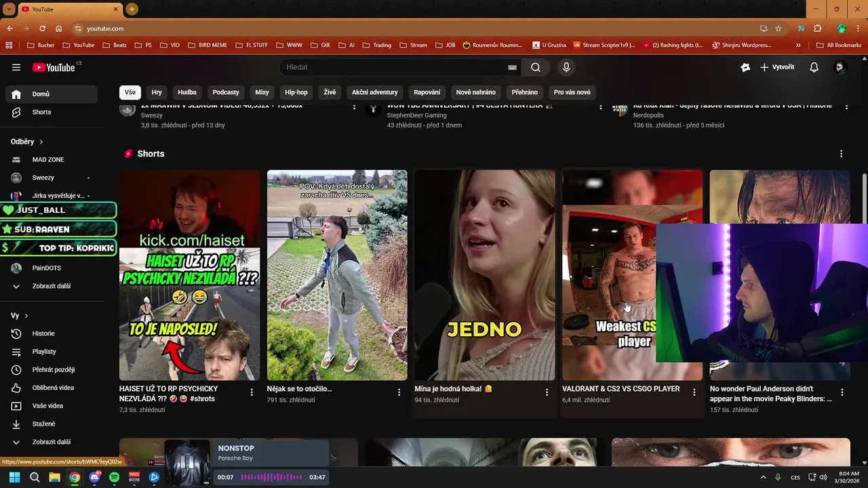Click the magnifier search button beside Hledat
The width and height of the screenshot is (868, 488).
pyautogui.click(x=536, y=67)
